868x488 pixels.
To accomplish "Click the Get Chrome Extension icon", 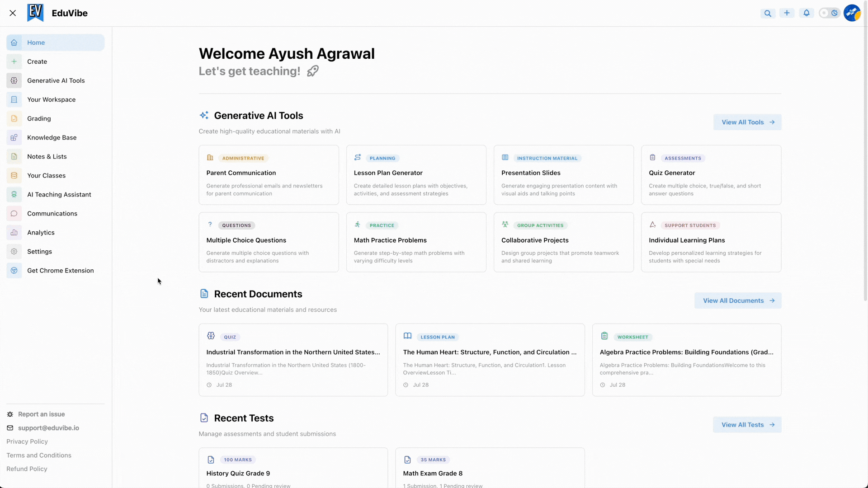I will click(14, 270).
